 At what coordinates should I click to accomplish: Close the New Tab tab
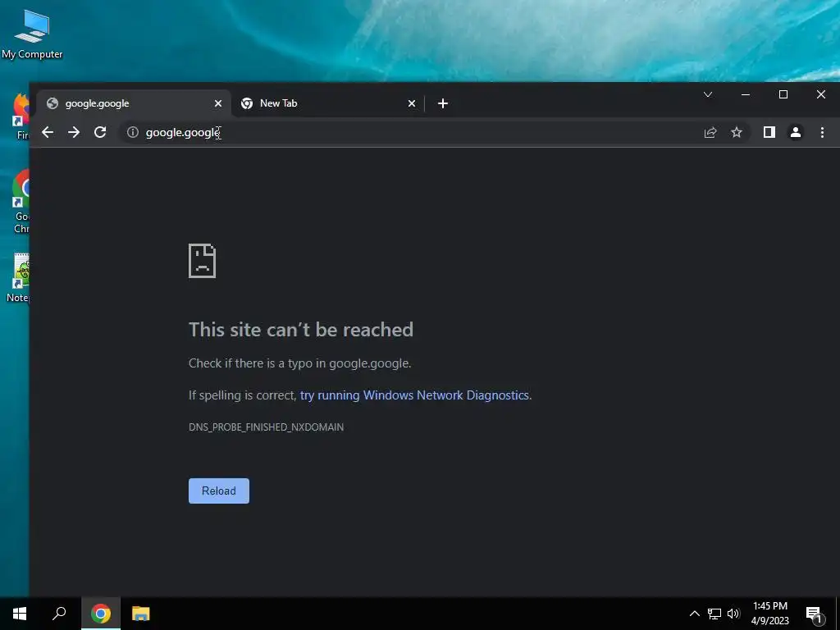[x=412, y=103]
